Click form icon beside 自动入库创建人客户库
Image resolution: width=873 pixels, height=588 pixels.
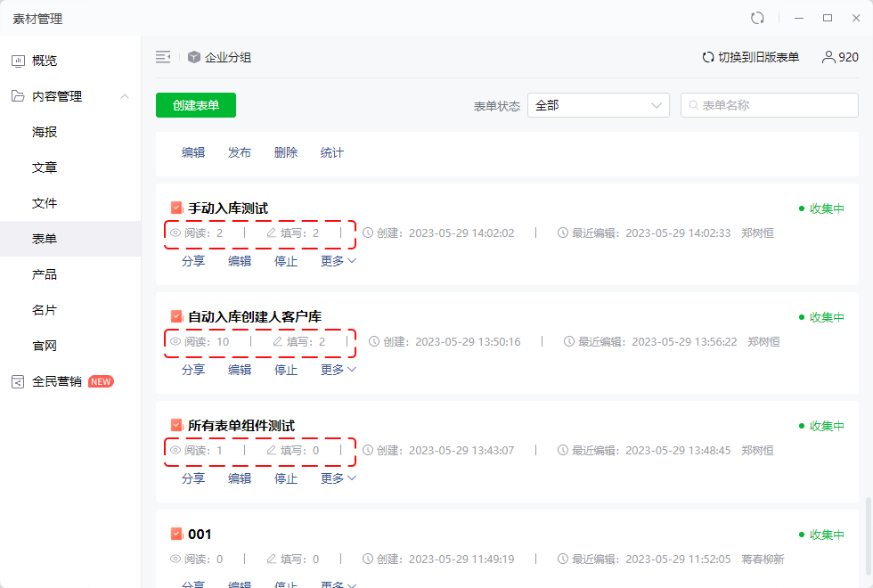[x=176, y=316]
